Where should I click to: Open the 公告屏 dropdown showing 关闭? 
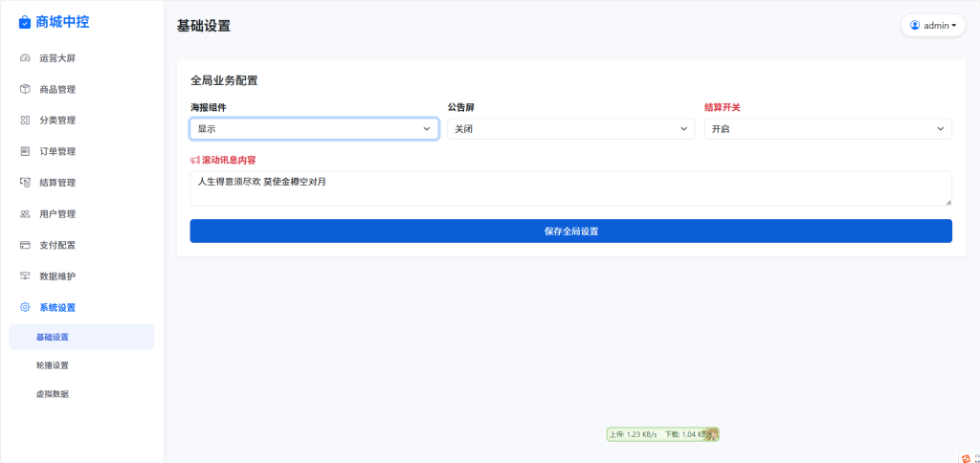tap(570, 129)
